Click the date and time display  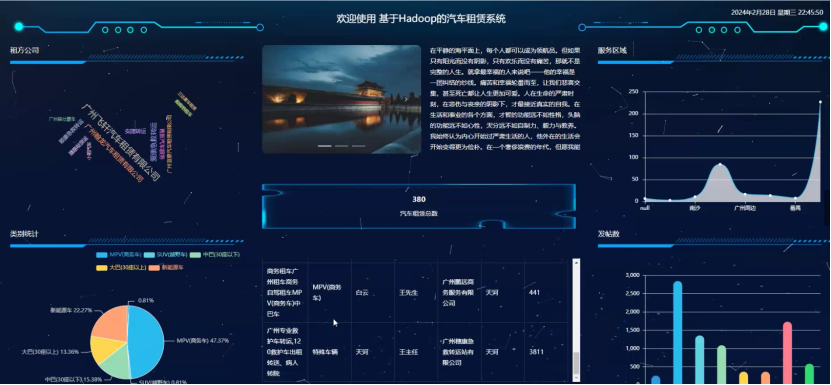coord(776,12)
